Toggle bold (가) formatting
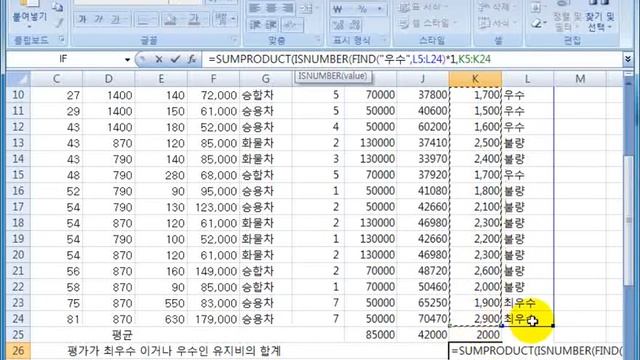The image size is (640, 360). point(82,19)
